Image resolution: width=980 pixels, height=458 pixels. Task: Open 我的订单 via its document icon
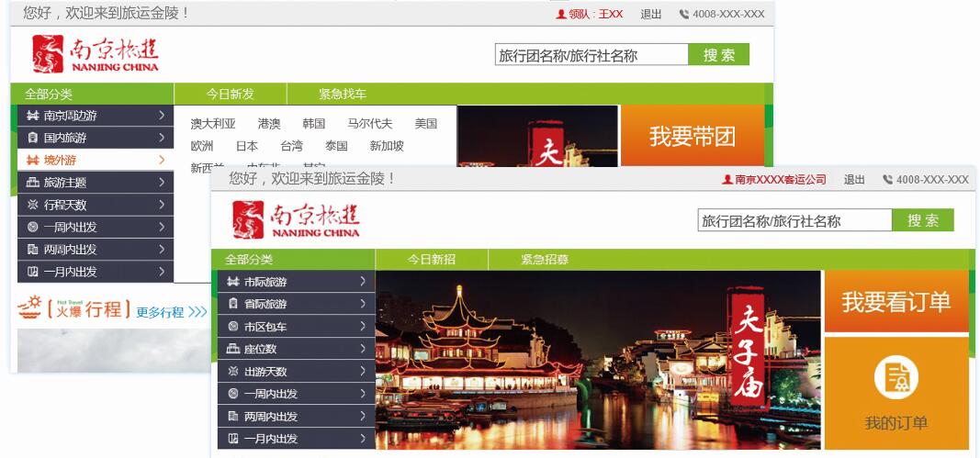[x=896, y=378]
